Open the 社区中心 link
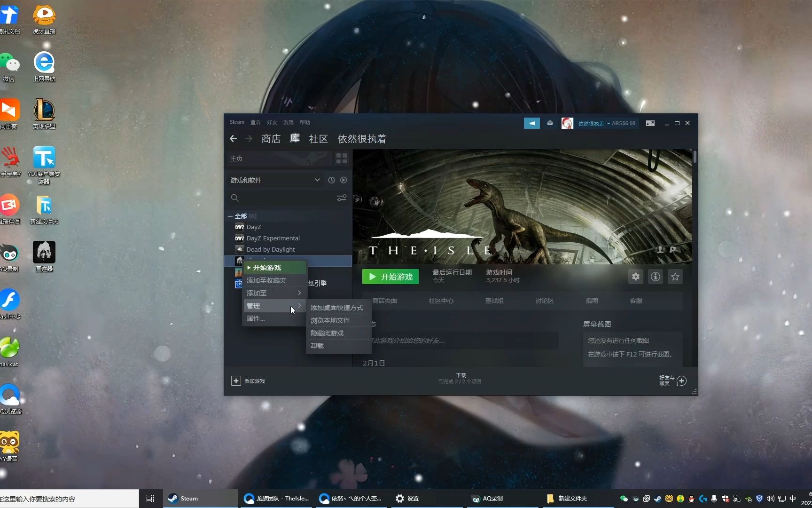Screen dimensions: 812x508 pos(441,301)
